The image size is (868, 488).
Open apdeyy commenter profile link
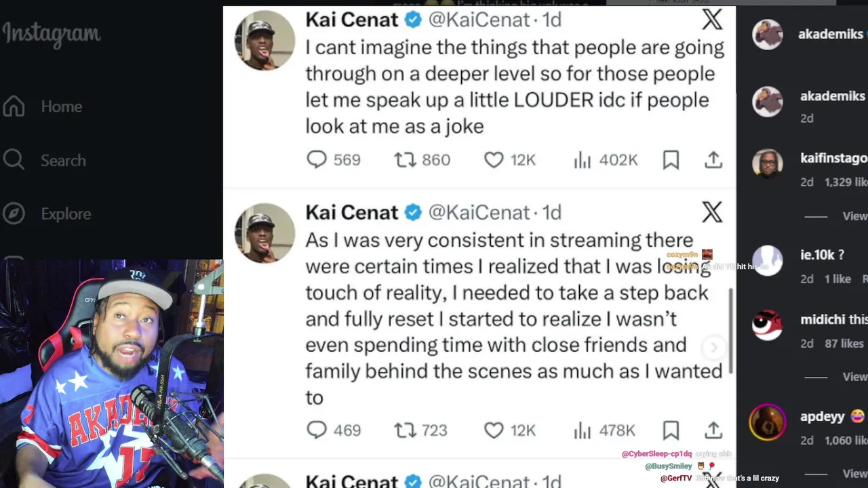click(x=822, y=416)
